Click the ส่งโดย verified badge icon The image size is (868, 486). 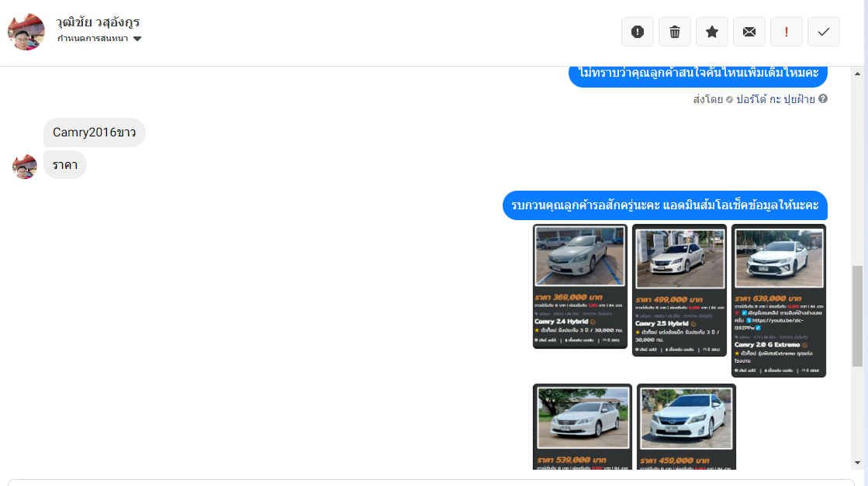[x=729, y=100]
